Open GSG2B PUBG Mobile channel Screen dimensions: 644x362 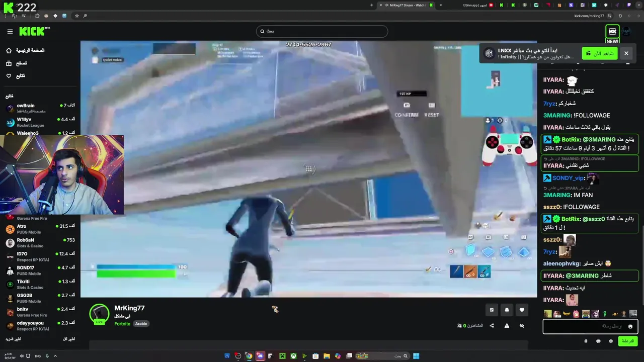pos(40,298)
